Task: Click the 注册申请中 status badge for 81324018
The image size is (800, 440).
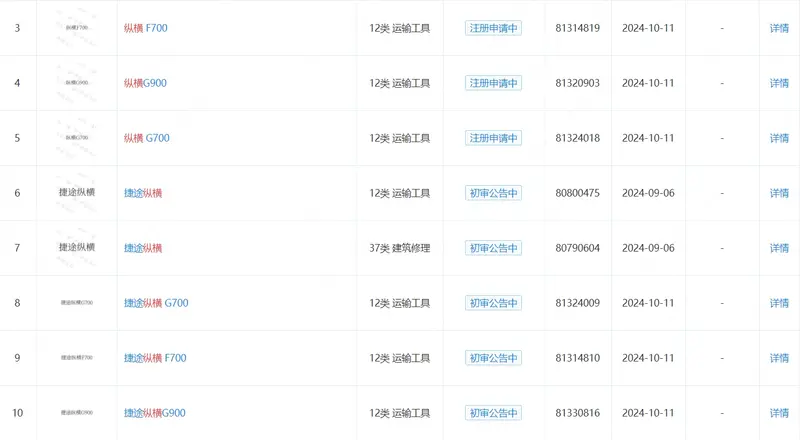Action: tap(493, 138)
